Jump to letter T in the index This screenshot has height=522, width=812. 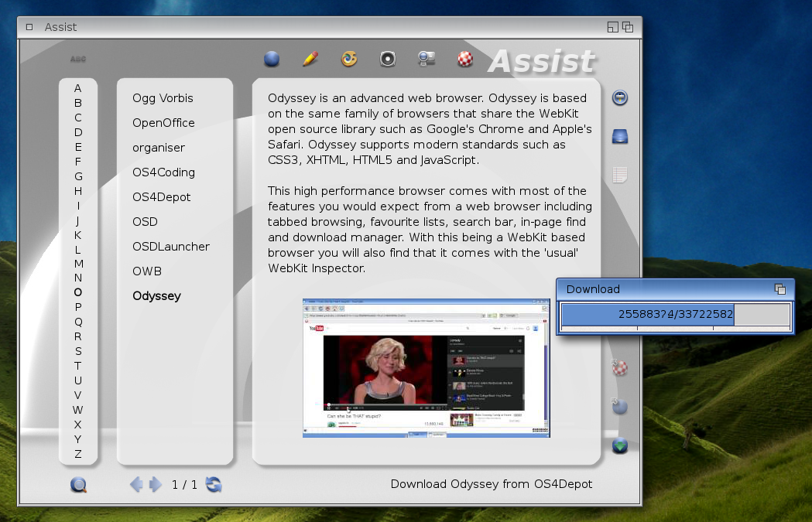(77, 366)
